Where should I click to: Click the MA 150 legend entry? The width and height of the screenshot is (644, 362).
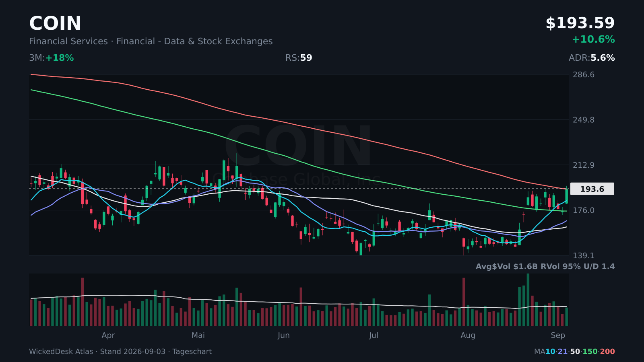coord(590,352)
